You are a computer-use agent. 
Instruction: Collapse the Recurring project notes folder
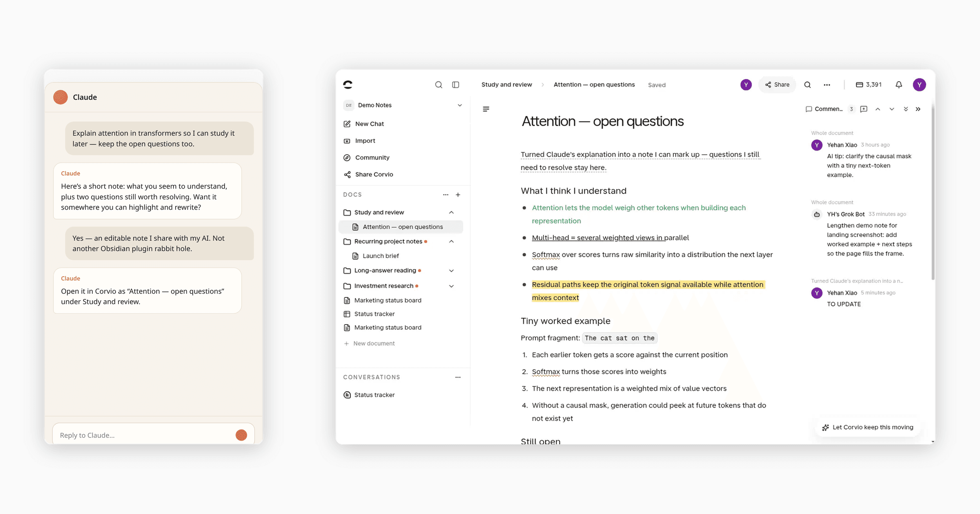click(451, 241)
